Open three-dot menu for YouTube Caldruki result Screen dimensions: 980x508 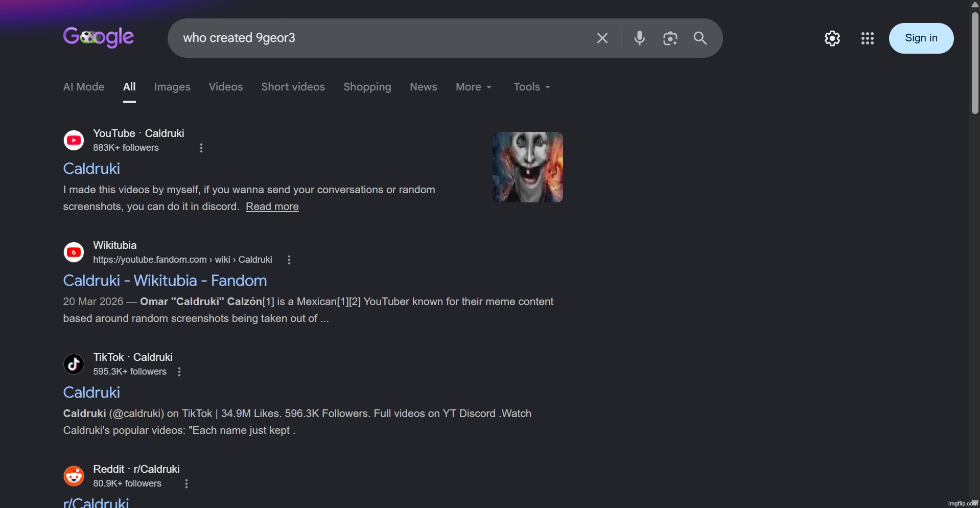point(201,148)
